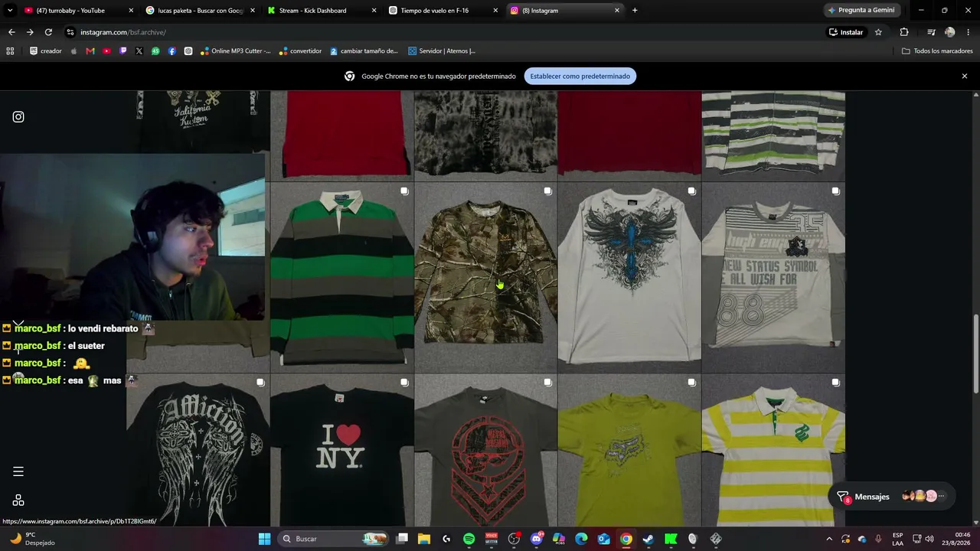Screen dimensions: 980x551
Task: Switch to the lucas paketa Google search tab
Action: coord(201,11)
